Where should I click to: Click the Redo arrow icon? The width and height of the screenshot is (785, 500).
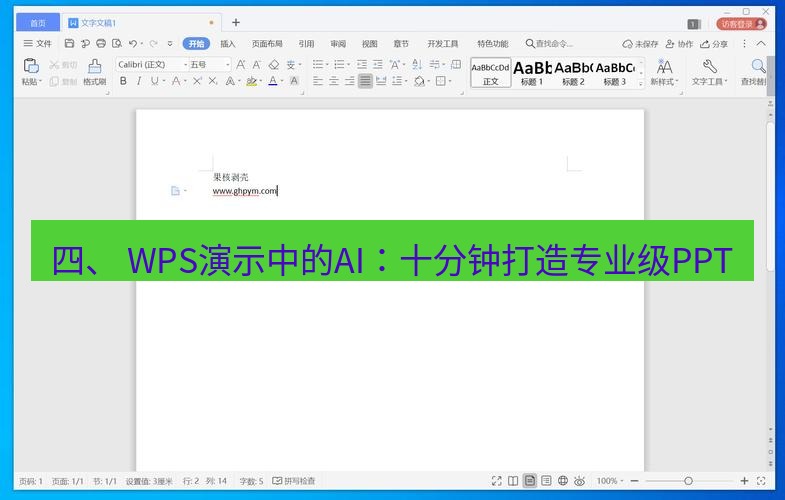pos(154,44)
